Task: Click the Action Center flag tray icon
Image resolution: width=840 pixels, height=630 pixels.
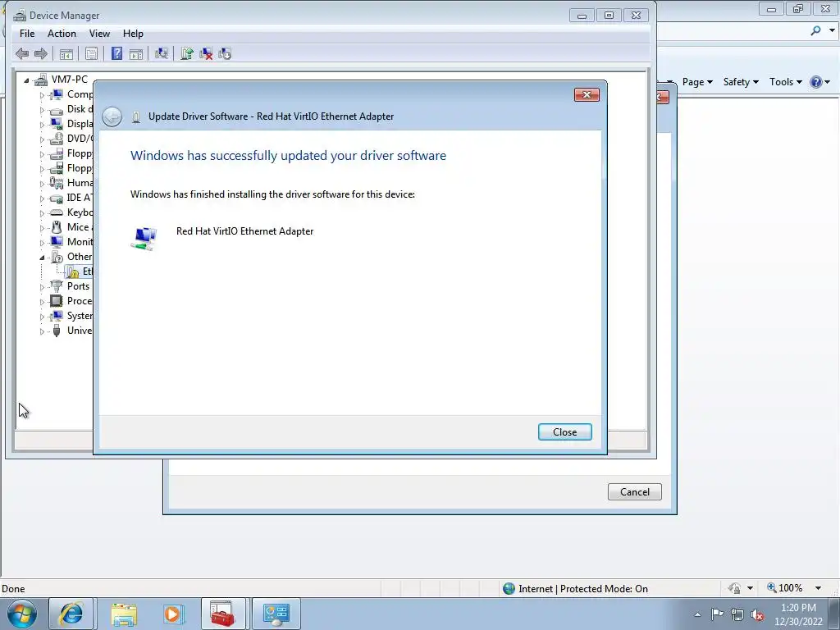Action: tap(717, 614)
